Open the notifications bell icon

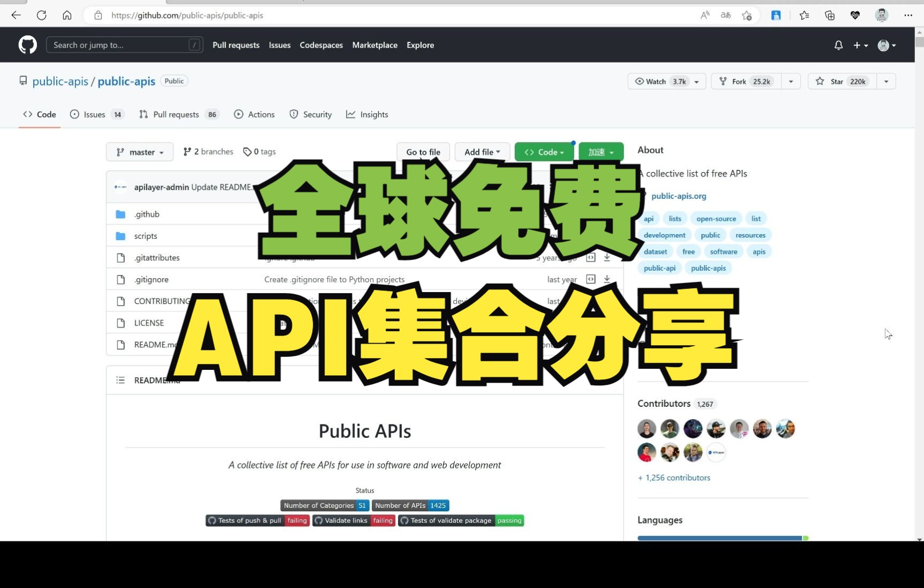click(x=838, y=46)
